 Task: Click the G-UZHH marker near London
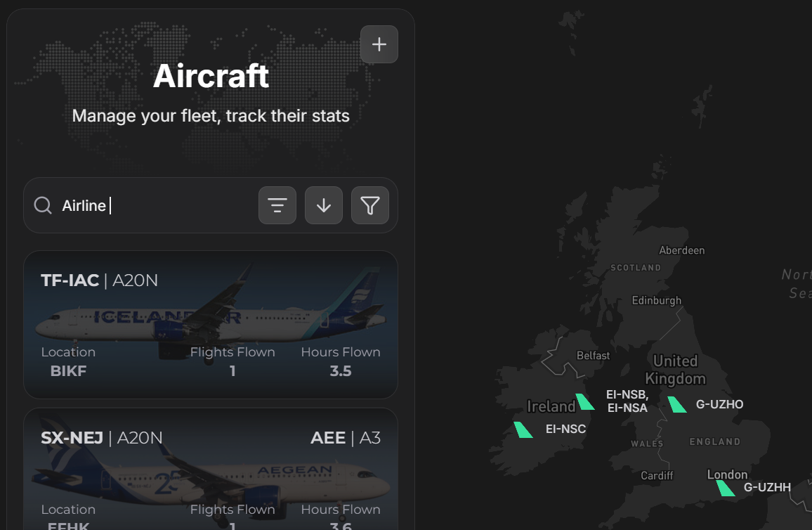(x=726, y=488)
